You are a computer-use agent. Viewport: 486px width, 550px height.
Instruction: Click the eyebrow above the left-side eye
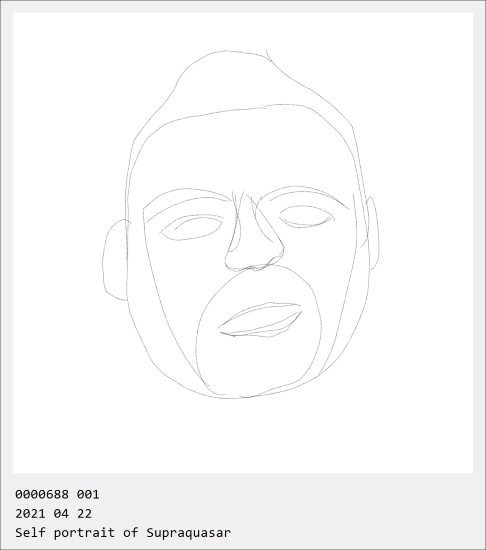coord(186,202)
